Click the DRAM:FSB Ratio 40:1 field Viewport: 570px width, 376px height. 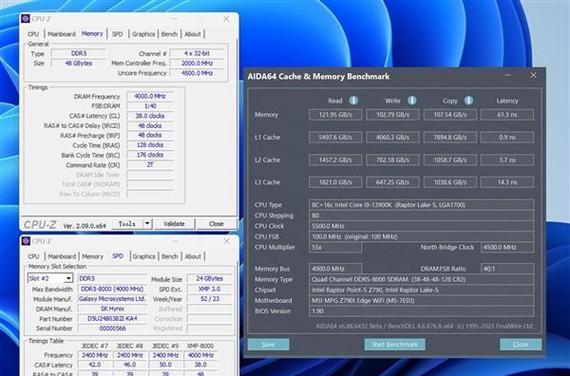coord(507,269)
